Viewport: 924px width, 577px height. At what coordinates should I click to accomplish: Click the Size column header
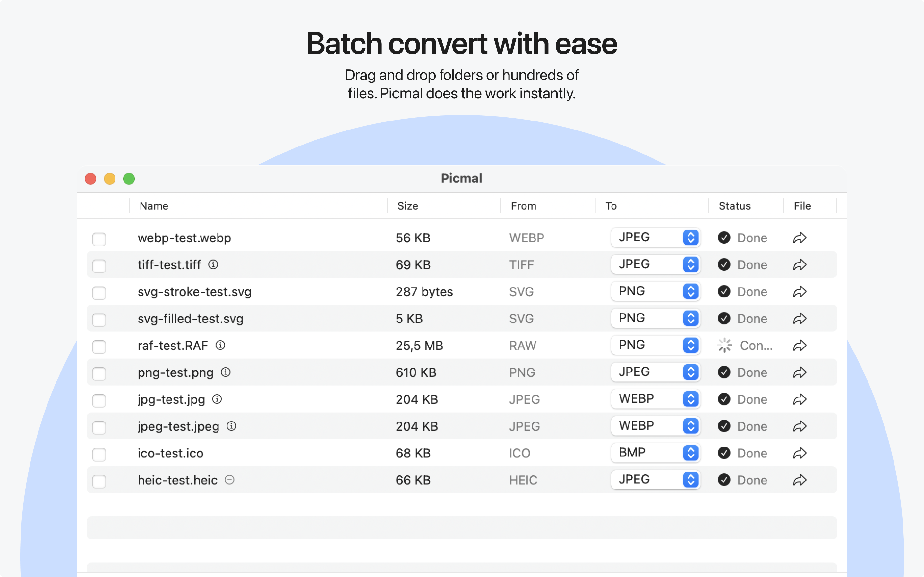(407, 206)
